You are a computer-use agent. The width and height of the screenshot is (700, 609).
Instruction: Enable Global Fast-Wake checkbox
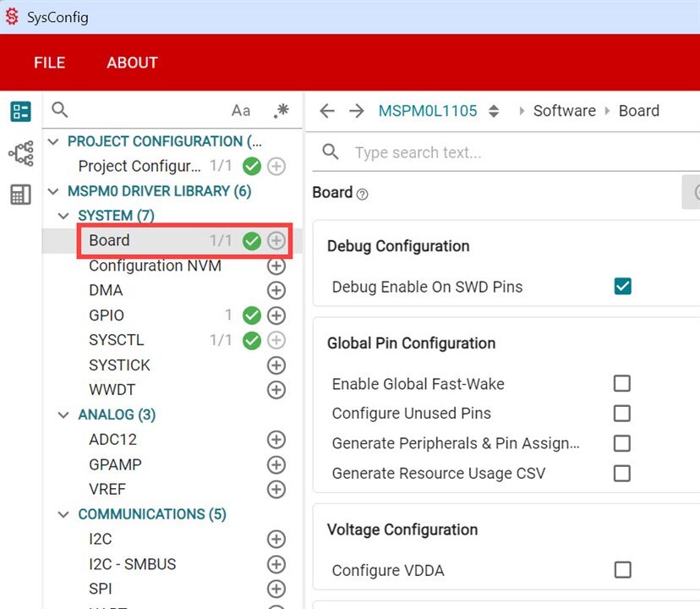click(x=622, y=384)
